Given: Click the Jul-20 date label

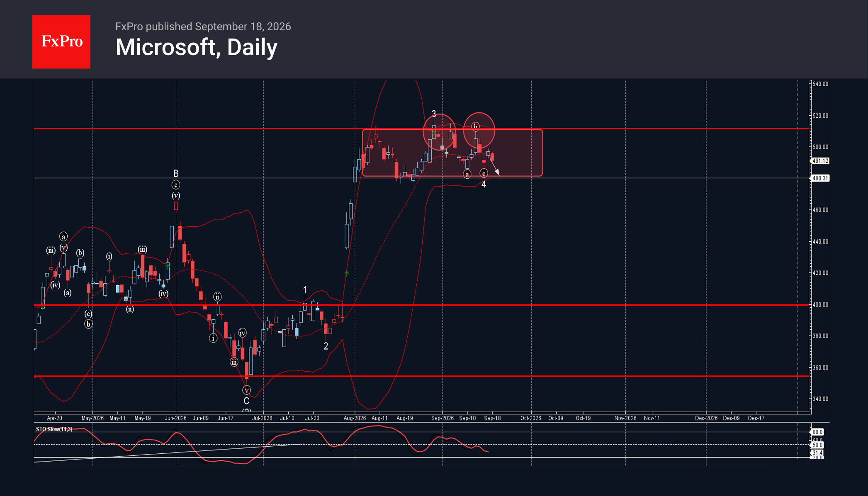Looking at the screenshot, I should click(x=312, y=418).
